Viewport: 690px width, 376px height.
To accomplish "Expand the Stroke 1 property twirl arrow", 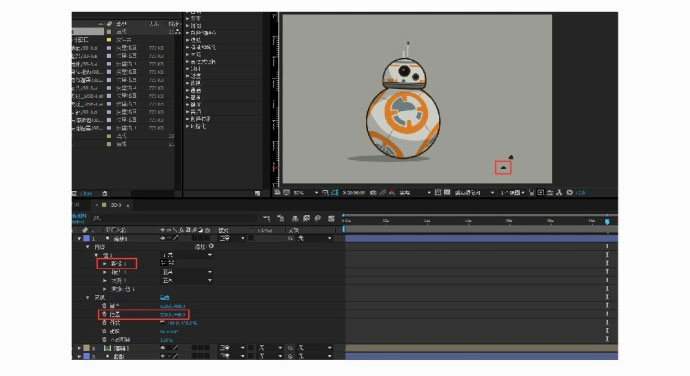I will pos(105,272).
